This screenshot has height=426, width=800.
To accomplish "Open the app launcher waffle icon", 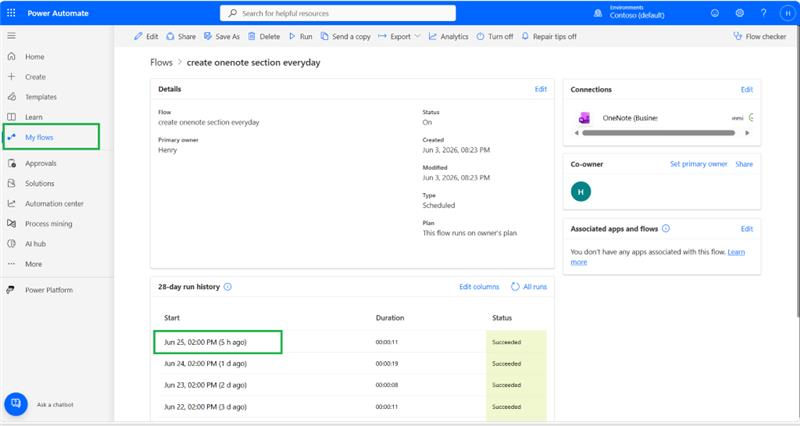I will 11,13.
